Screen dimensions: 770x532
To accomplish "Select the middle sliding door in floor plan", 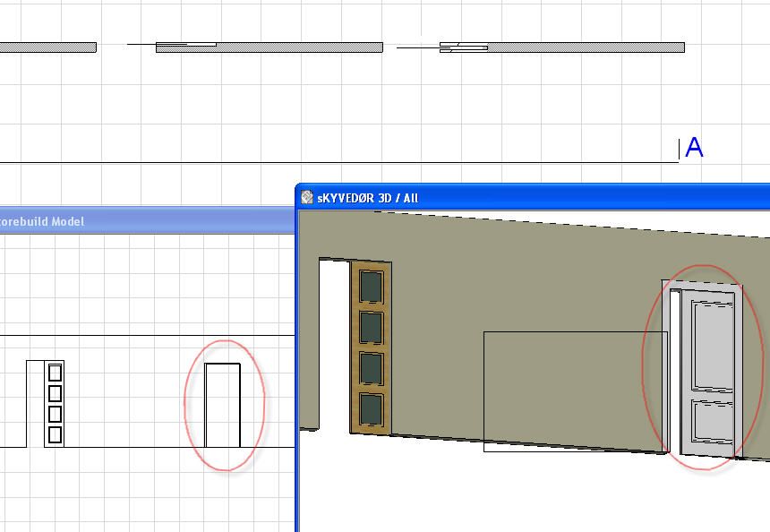I will (172, 45).
